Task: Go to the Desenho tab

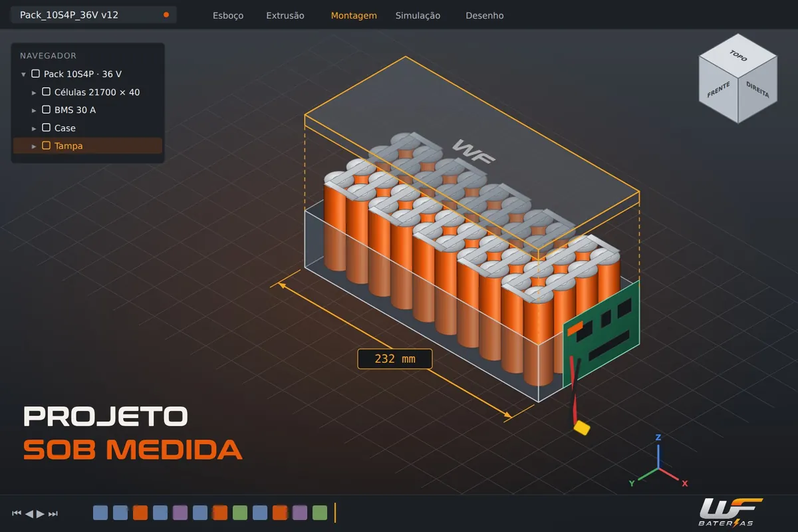Action: pyautogui.click(x=485, y=15)
